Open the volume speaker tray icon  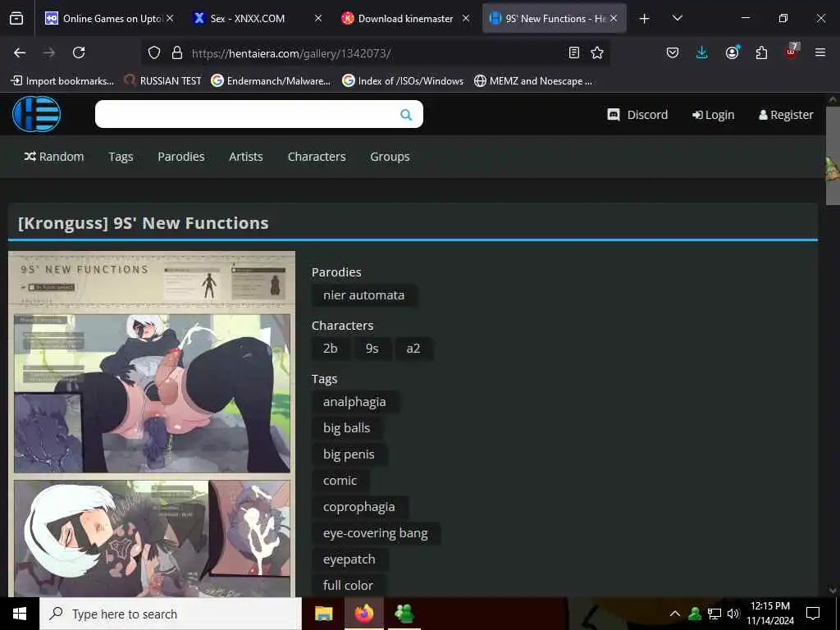pyautogui.click(x=733, y=614)
